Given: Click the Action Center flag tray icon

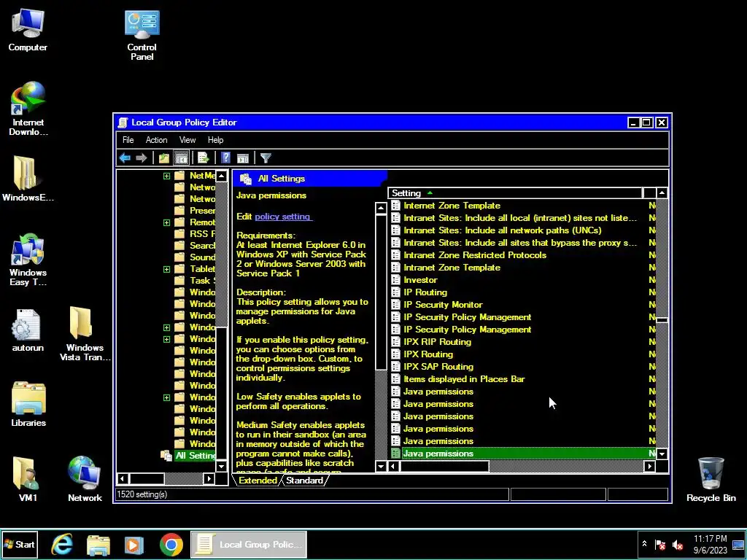Looking at the screenshot, I should tap(659, 545).
